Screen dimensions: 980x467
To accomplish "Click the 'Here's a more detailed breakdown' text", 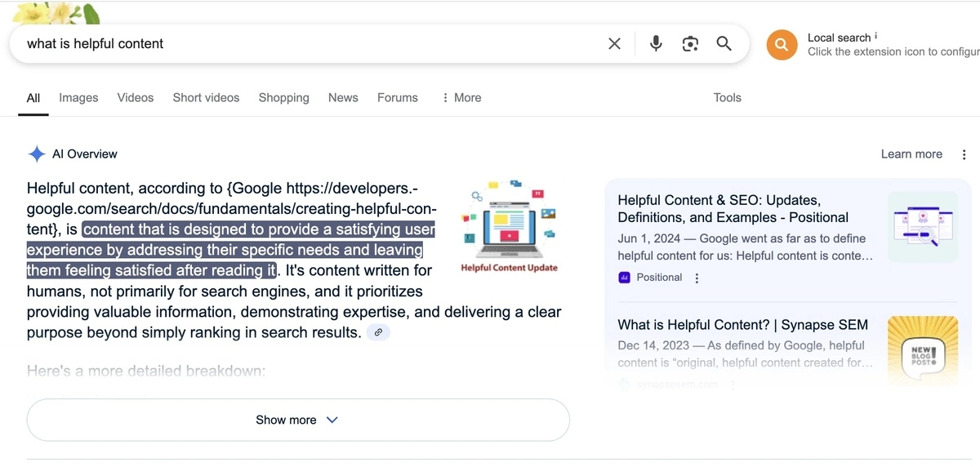I will coord(146,371).
